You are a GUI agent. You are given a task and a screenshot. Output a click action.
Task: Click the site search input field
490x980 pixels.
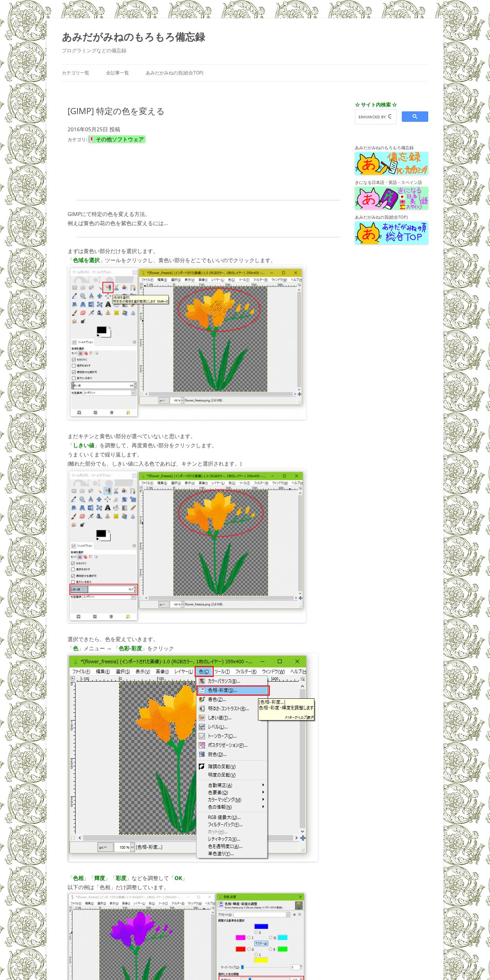376,117
